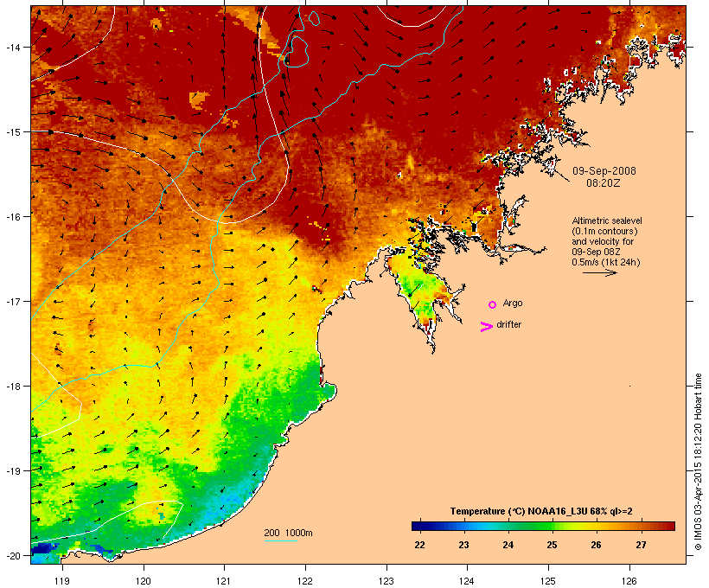This screenshot has height=588, width=709.
Task: Click the magenta drifter legend marker
Action: [x=487, y=327]
